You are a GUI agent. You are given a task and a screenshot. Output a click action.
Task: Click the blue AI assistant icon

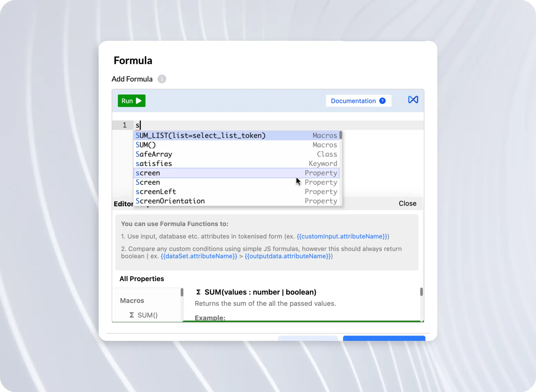click(413, 100)
